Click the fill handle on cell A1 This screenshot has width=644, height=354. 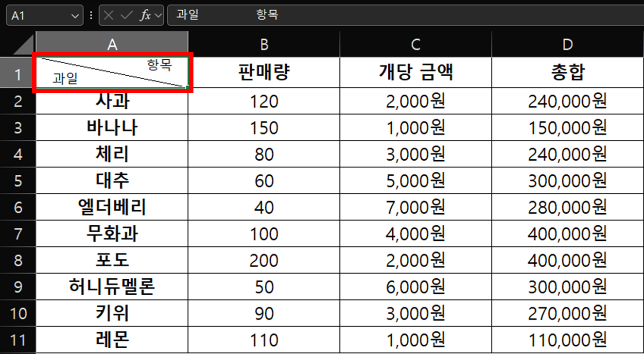pyautogui.click(x=189, y=86)
